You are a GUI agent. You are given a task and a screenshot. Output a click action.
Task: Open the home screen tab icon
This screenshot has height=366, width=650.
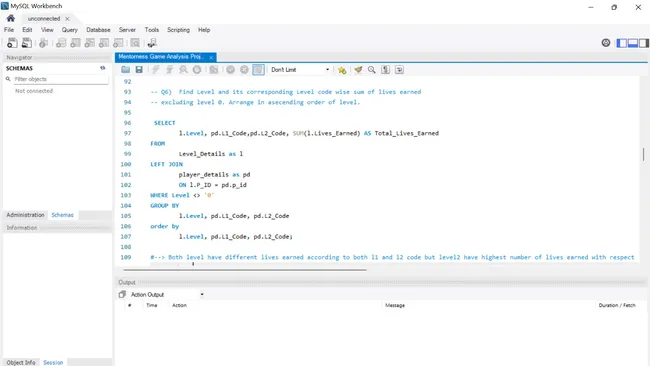click(11, 18)
